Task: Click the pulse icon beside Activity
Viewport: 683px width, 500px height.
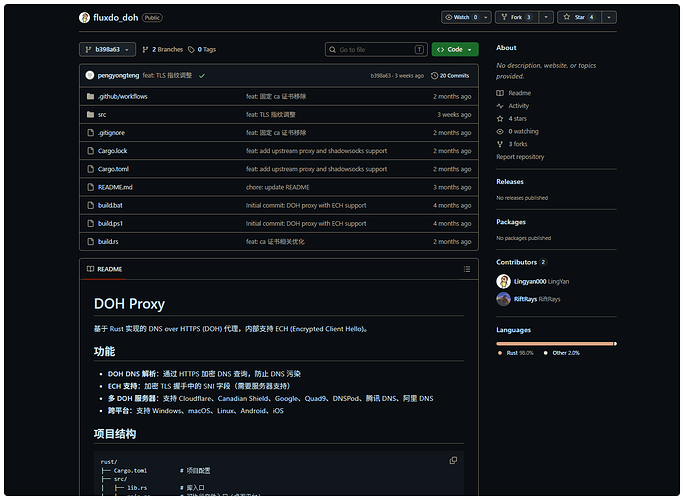Action: 500,106
